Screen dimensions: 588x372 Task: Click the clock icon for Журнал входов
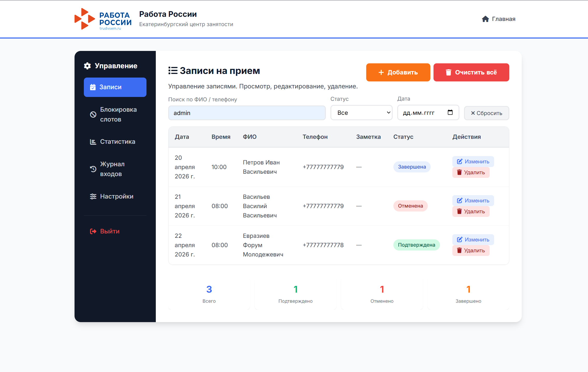tap(93, 169)
